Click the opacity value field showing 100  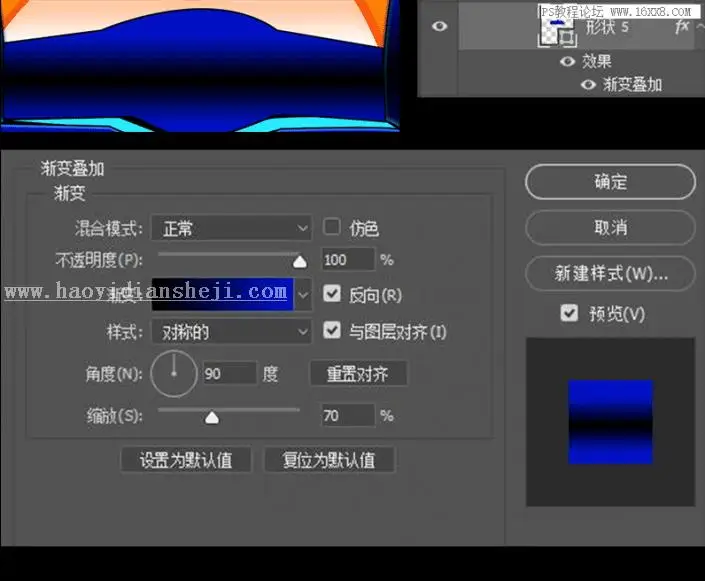tap(348, 259)
